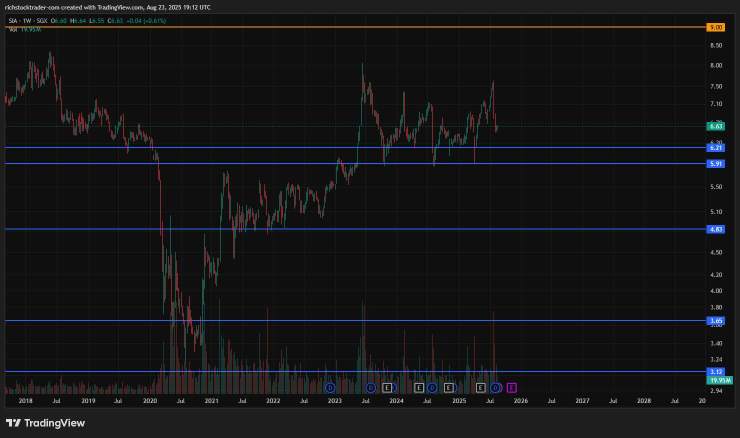Screen dimensions: 740x438
Task: Click the 2024 label on time axis
Action: [396, 401]
